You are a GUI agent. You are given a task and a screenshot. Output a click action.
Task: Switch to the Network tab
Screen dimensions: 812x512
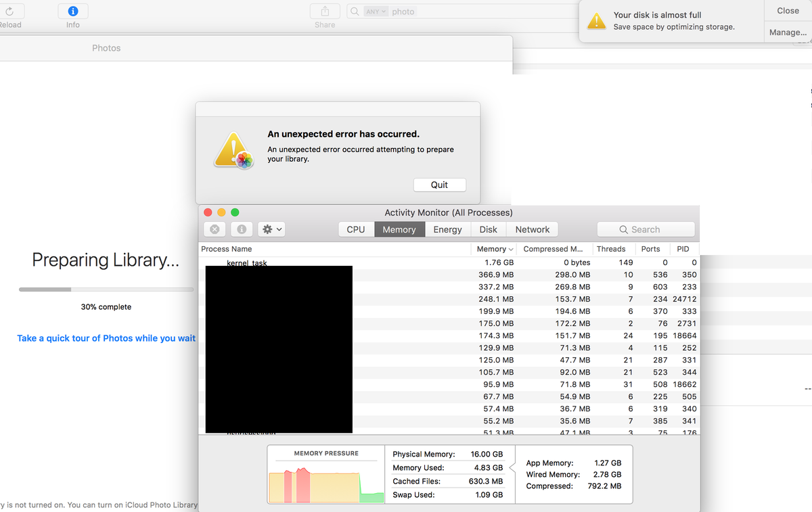[533, 229]
